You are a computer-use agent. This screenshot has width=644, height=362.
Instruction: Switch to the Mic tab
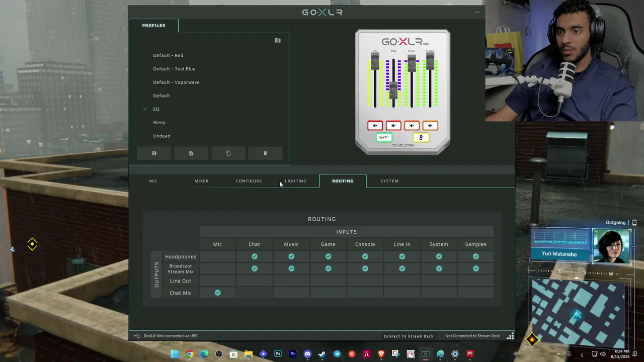153,181
